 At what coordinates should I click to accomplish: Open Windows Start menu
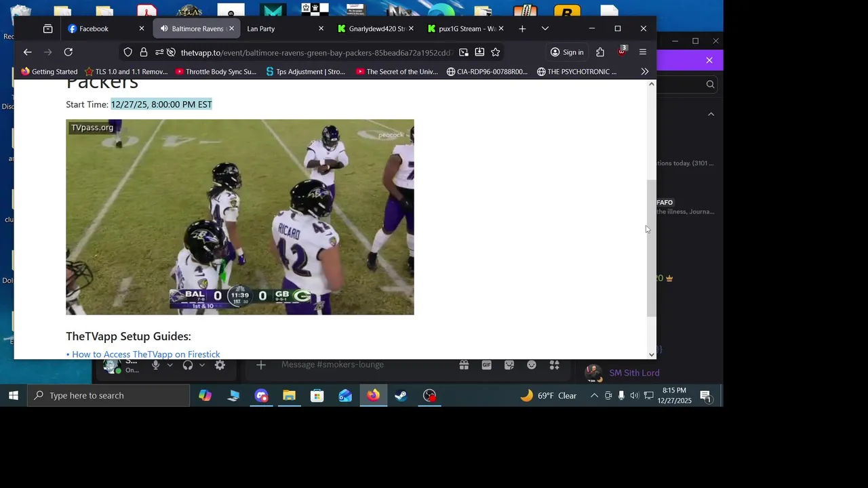pyautogui.click(x=13, y=395)
